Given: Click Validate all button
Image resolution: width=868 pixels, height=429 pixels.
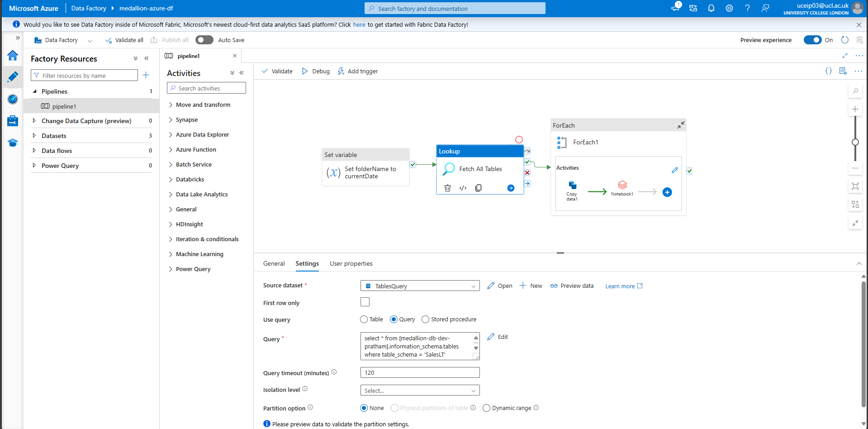Looking at the screenshot, I should [124, 40].
